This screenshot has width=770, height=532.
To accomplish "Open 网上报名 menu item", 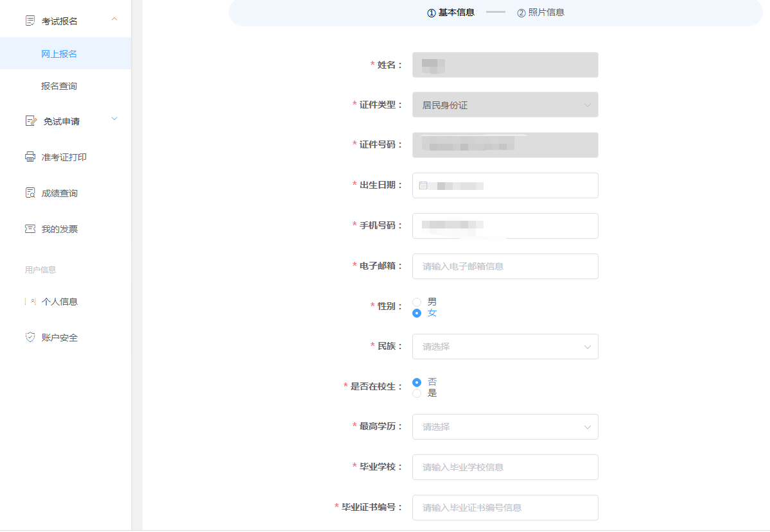I will click(66, 53).
